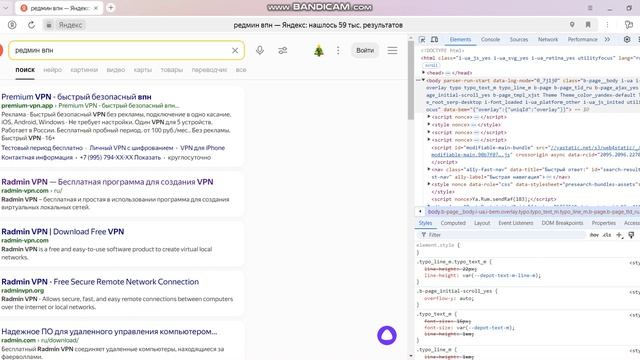Screen dimensions: 640x360
Task: Open the DOM Breakpoints tab
Action: 562,223
